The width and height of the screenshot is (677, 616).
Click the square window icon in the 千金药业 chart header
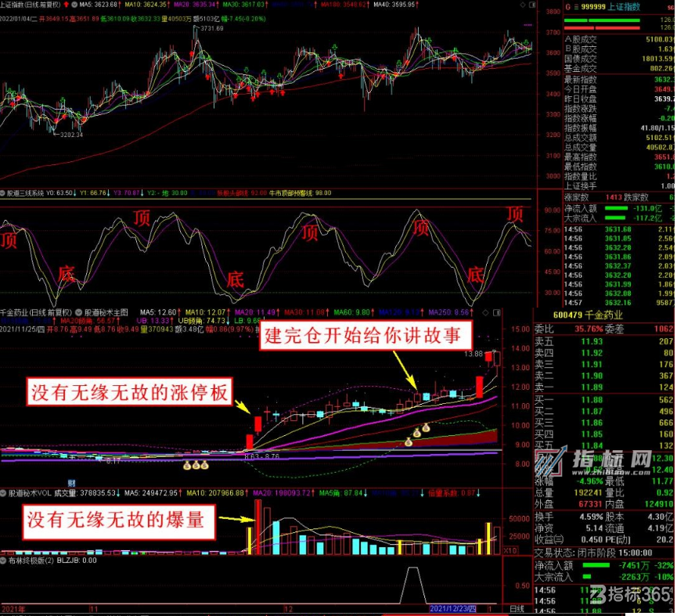(496, 312)
